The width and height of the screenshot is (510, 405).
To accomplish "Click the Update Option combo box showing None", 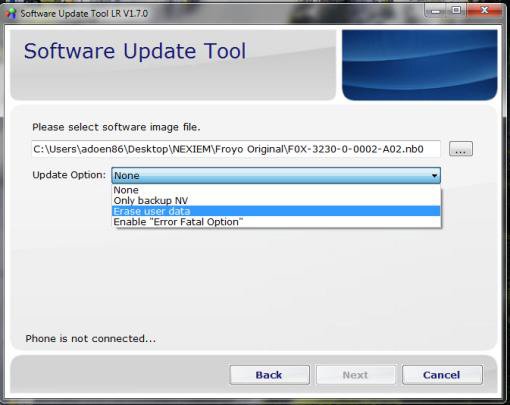I will pyautogui.click(x=276, y=175).
